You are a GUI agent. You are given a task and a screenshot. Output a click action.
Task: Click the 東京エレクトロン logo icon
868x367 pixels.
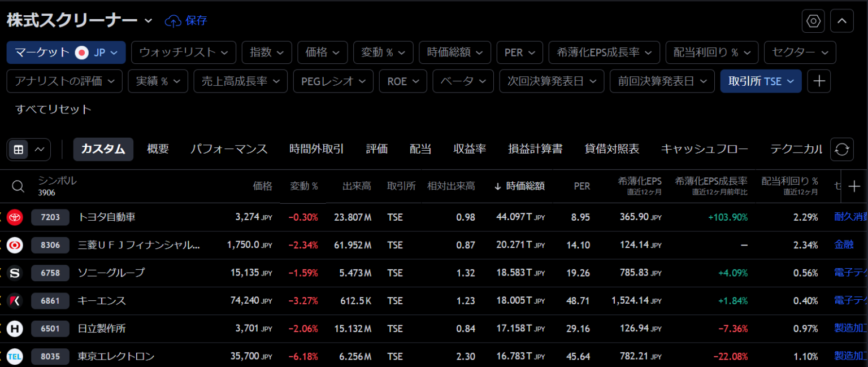point(15,356)
